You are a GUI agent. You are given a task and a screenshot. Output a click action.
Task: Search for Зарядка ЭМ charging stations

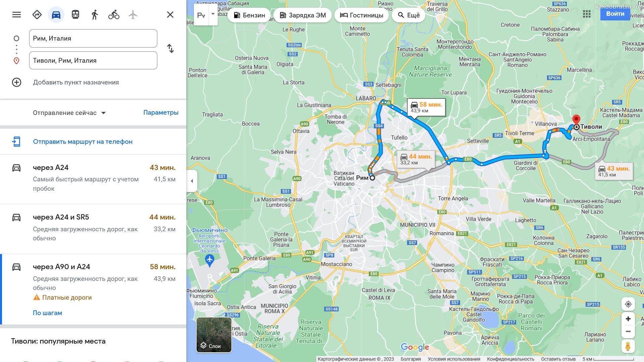[303, 15]
